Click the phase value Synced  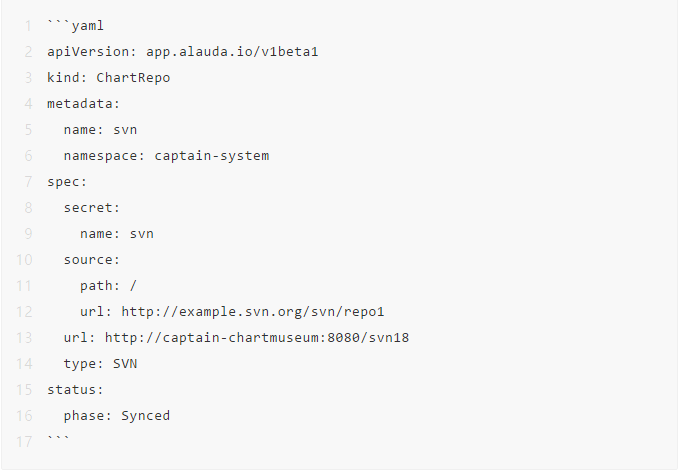[x=146, y=415]
